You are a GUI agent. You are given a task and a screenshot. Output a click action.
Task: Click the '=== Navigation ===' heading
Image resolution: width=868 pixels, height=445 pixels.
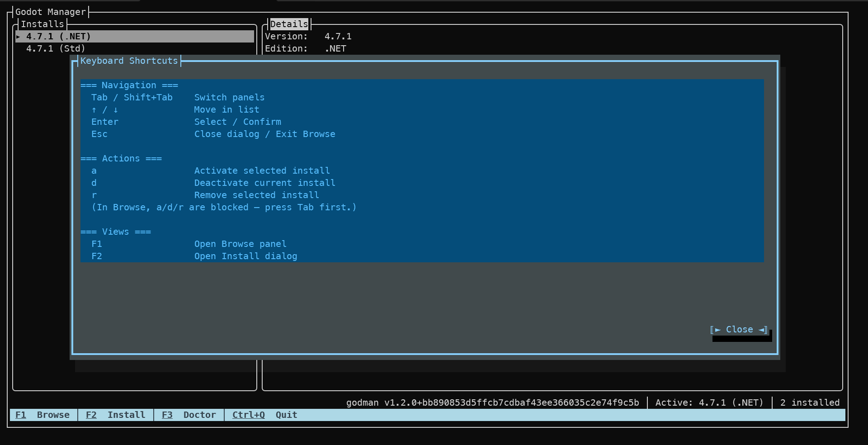(x=129, y=85)
